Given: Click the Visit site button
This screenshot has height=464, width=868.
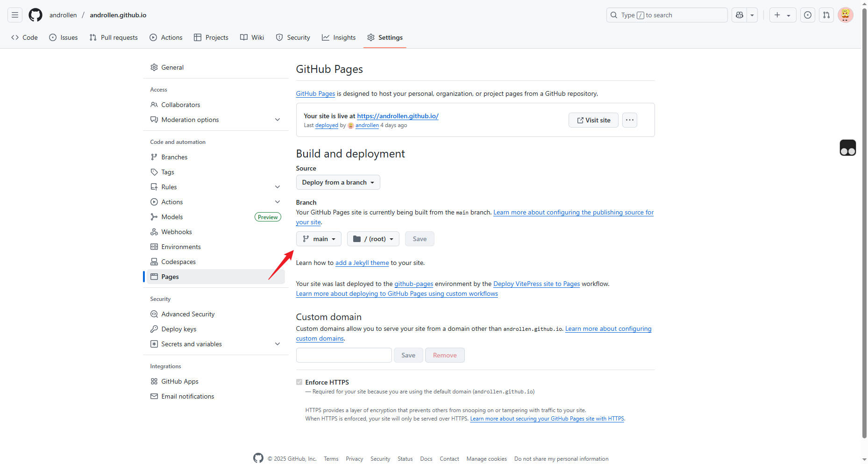Looking at the screenshot, I should [x=593, y=120].
